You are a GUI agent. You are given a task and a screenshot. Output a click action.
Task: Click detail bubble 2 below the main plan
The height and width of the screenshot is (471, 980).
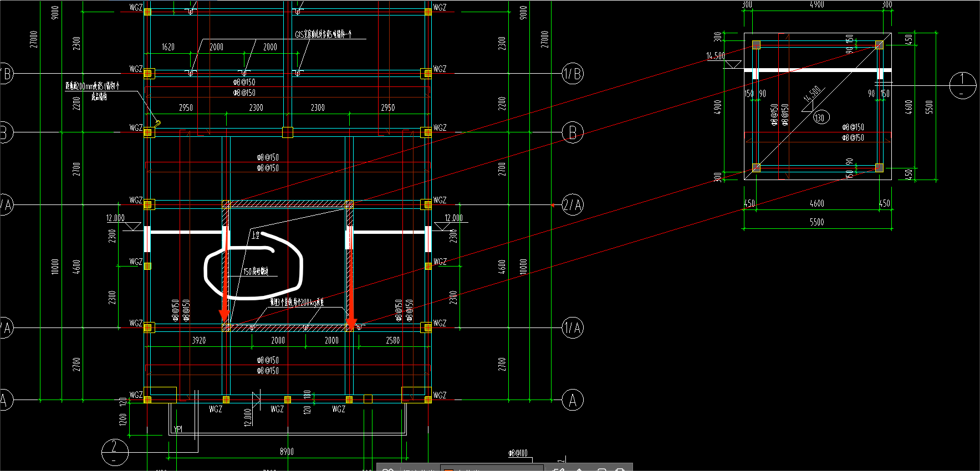(x=115, y=452)
